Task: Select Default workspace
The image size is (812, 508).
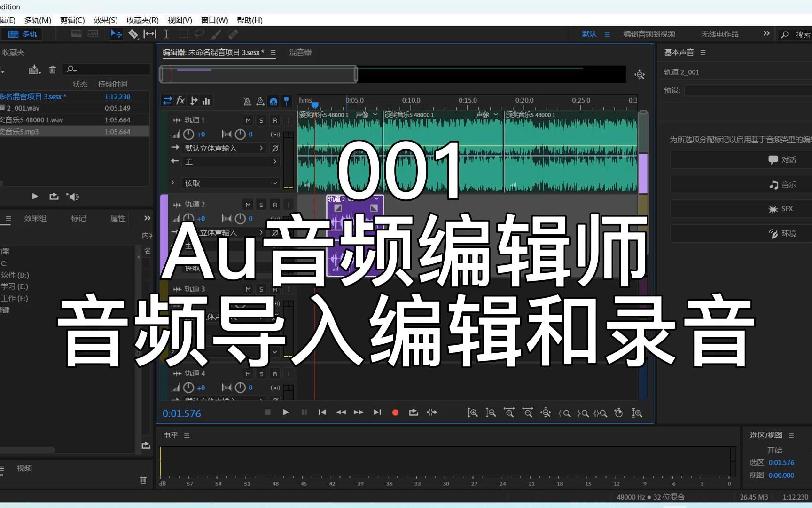Action: coord(589,34)
